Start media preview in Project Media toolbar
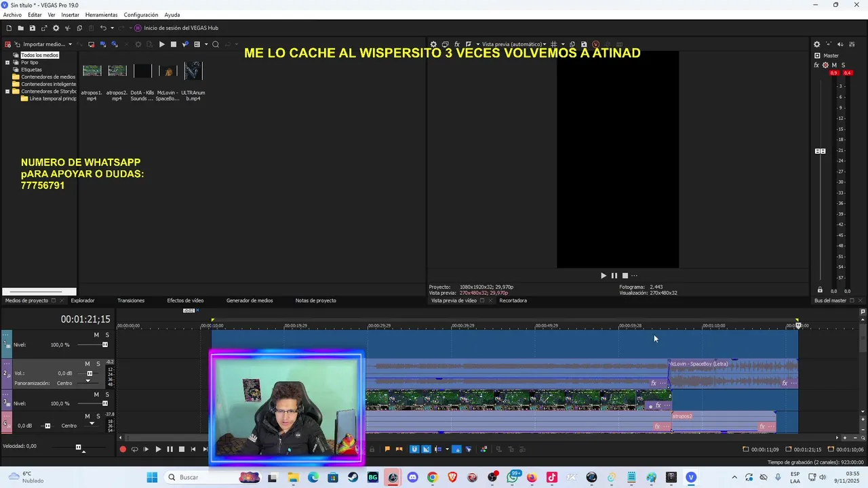 (x=161, y=44)
